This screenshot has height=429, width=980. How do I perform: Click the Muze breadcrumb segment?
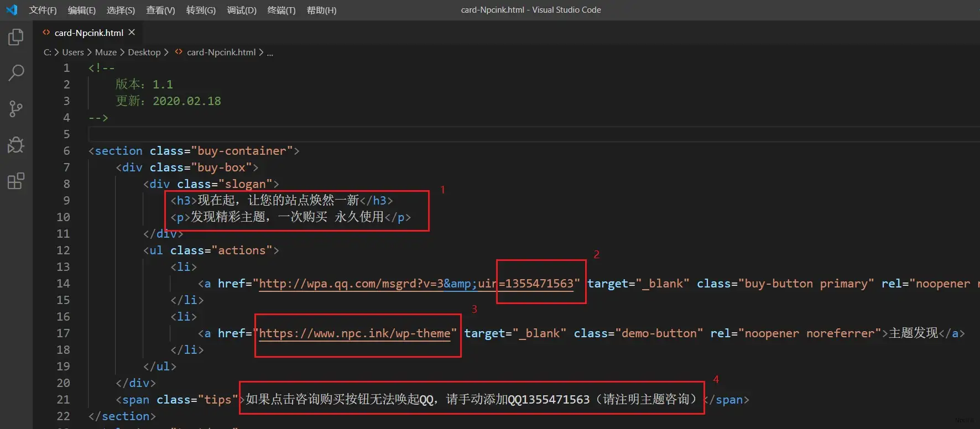[106, 52]
